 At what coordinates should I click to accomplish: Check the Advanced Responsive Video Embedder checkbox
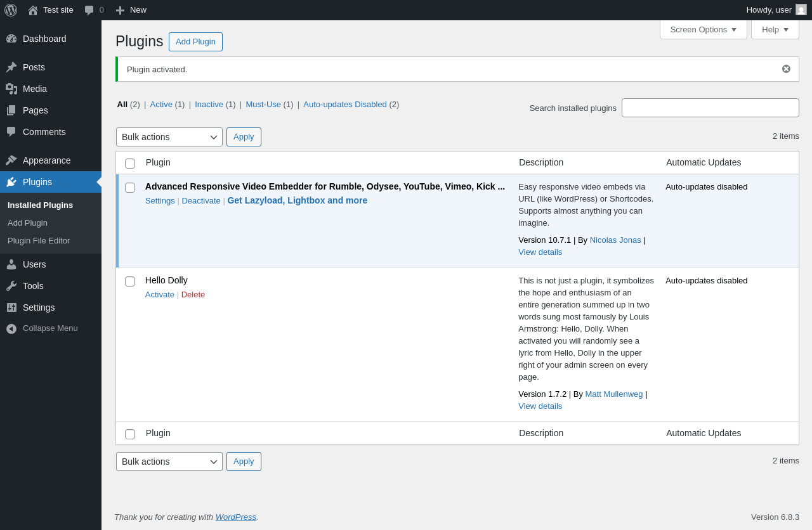click(130, 188)
